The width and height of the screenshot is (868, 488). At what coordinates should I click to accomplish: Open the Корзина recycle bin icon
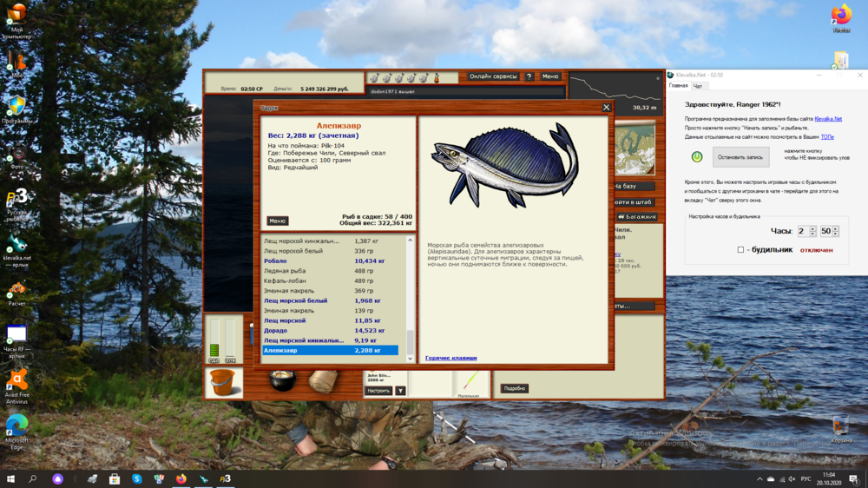(841, 429)
